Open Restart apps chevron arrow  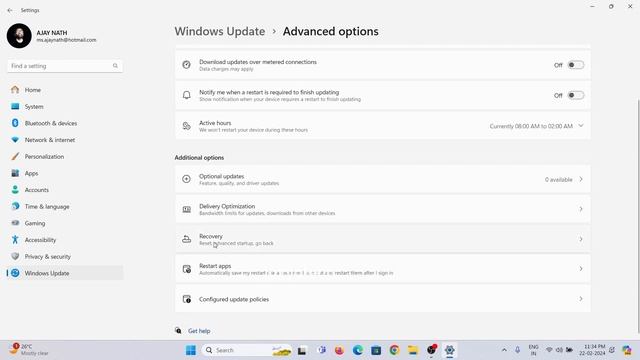(x=581, y=269)
